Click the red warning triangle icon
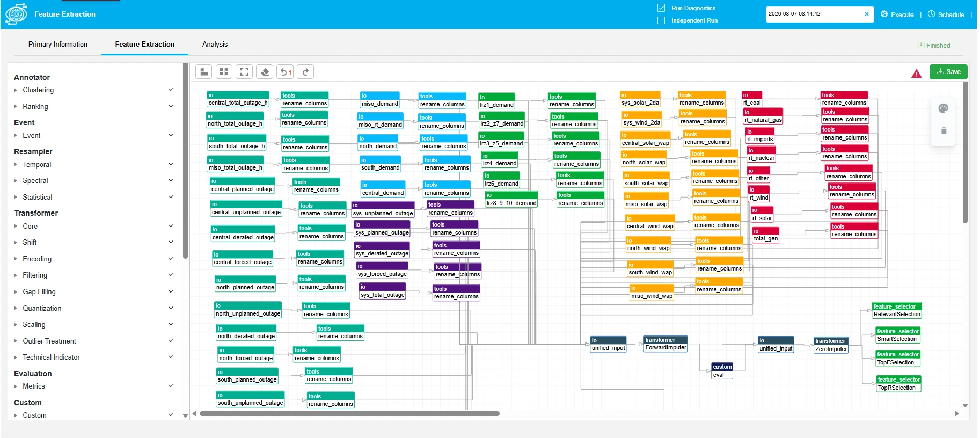The image size is (980, 438). [x=917, y=74]
